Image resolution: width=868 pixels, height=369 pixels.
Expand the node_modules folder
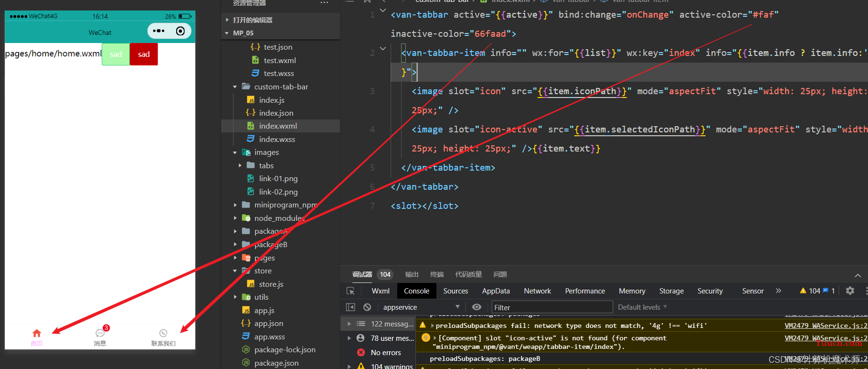[235, 218]
